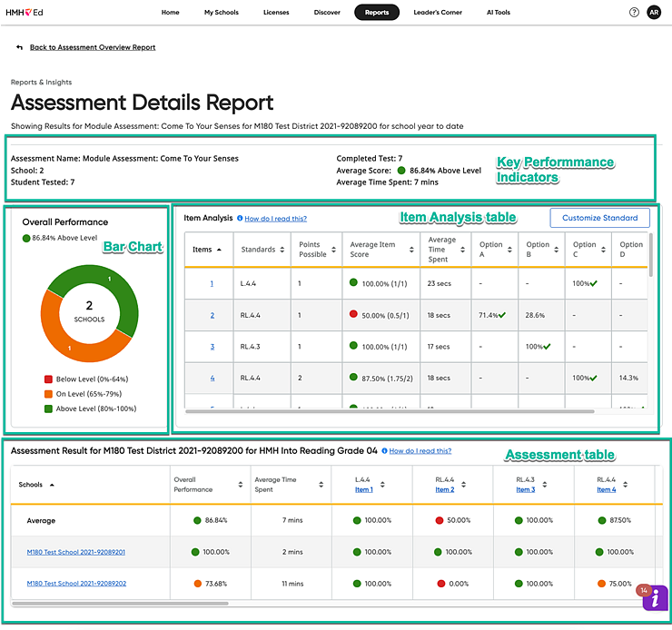This screenshot has width=672, height=630.
Task: Sort Assessment table by Schools column
Action: 52,485
